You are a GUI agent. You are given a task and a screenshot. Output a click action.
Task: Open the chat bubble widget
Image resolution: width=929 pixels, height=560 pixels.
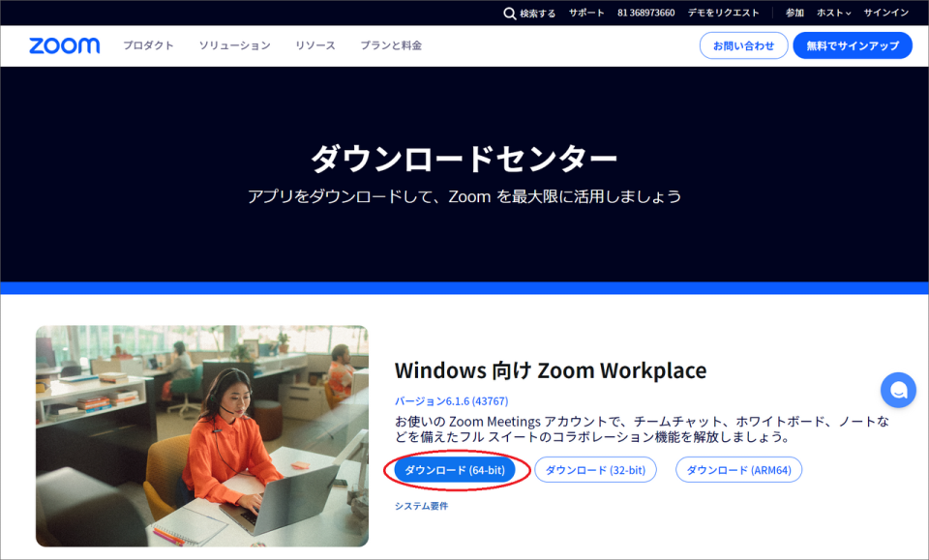pyautogui.click(x=898, y=390)
